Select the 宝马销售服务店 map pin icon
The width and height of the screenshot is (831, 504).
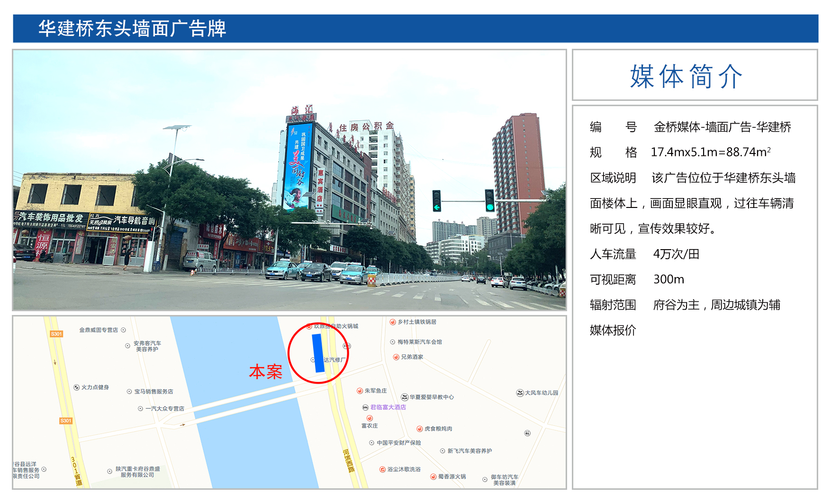(129, 392)
